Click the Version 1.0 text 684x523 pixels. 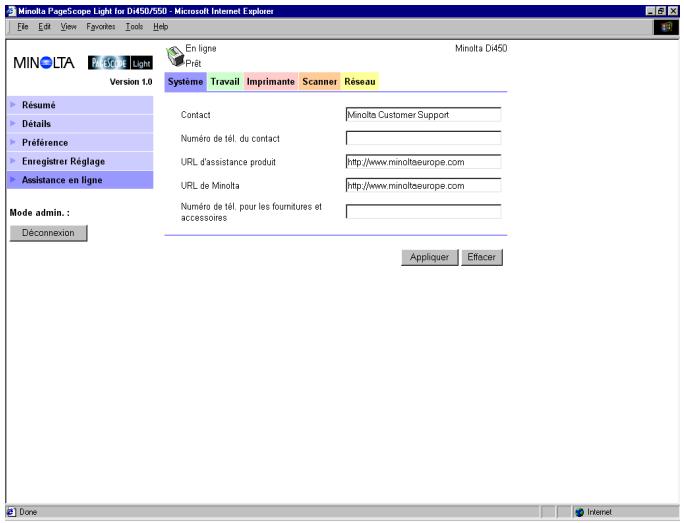(131, 82)
